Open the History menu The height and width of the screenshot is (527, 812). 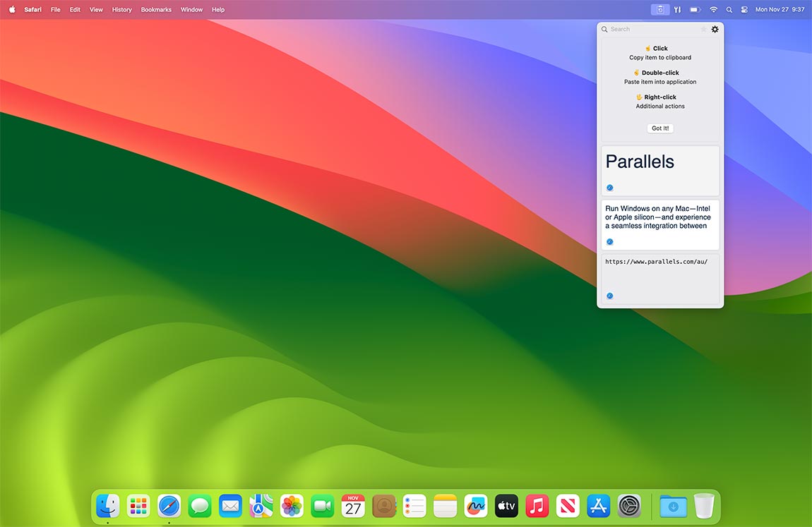pos(122,10)
